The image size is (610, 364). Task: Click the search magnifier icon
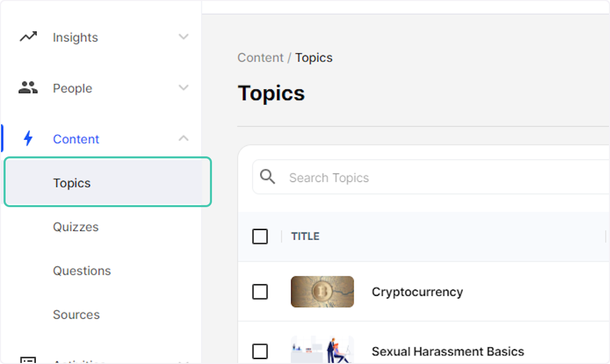click(267, 176)
